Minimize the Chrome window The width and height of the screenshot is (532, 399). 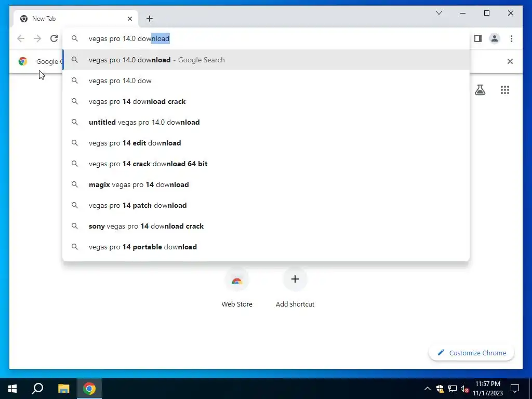click(x=463, y=13)
